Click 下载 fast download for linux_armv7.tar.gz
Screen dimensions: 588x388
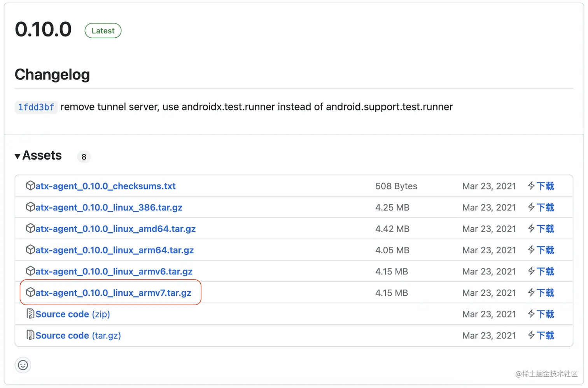point(541,293)
